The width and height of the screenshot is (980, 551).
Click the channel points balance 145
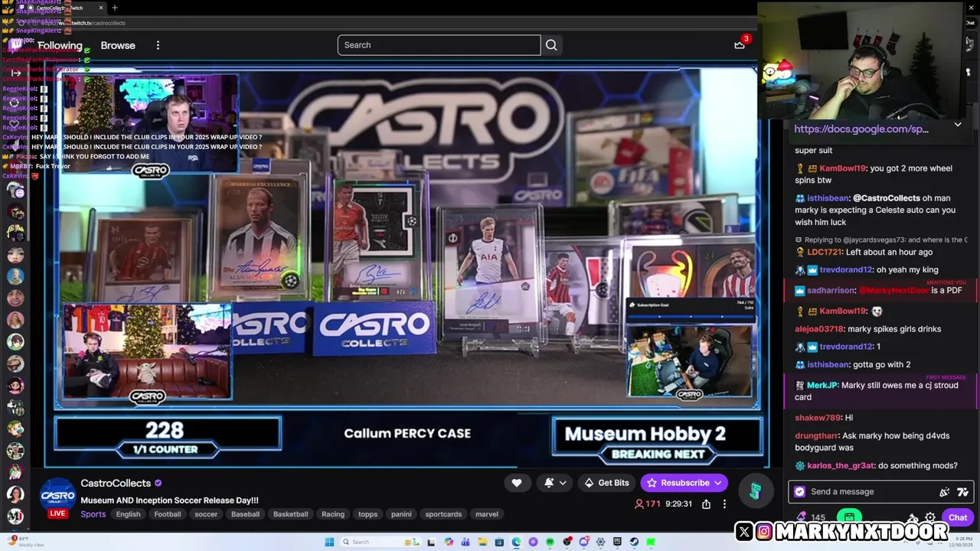pyautogui.click(x=818, y=518)
